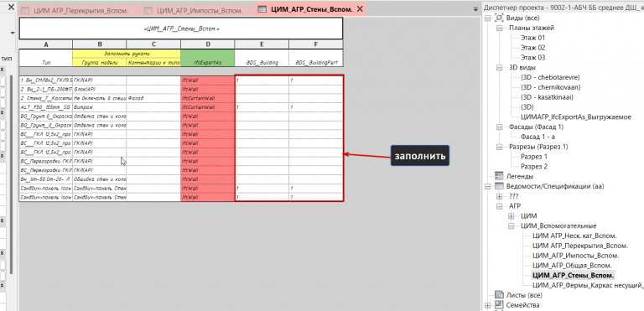
Task: Click schedule icon on ЦИМ_АГР_Импосты_Вспом. tab
Action: pyautogui.click(x=148, y=11)
